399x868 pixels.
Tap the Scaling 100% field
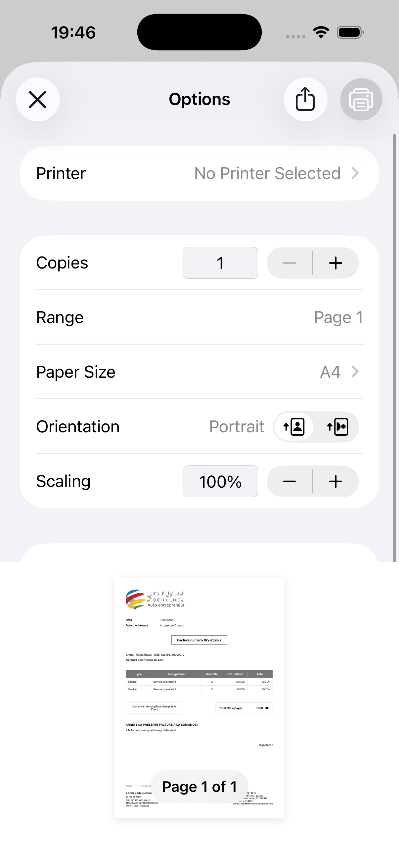(220, 482)
